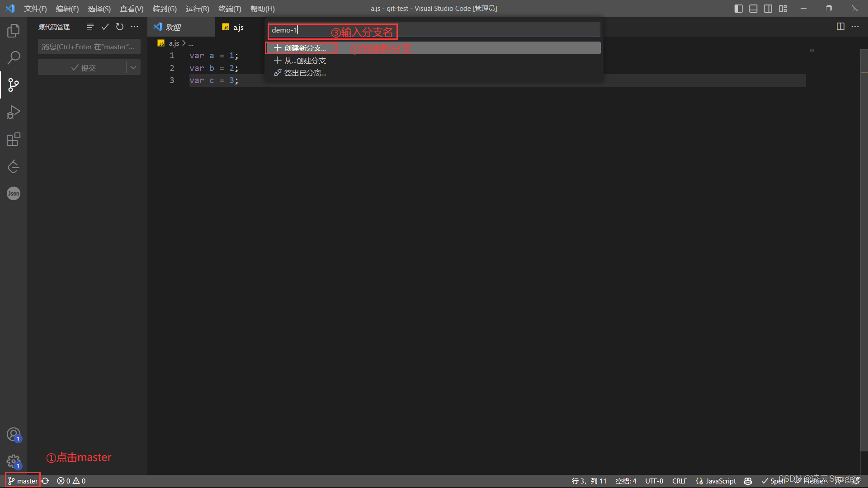Click the 空格: 4 indentation setting
868x488 pixels.
point(626,481)
